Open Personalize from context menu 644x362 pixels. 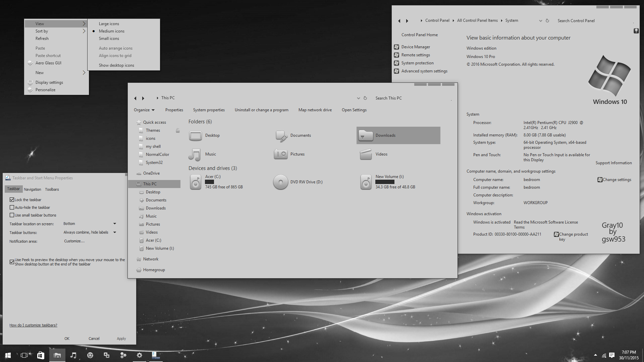(x=45, y=90)
